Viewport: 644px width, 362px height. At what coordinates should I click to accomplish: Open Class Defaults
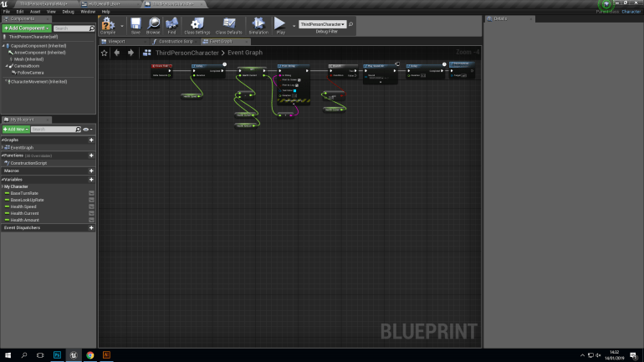click(x=229, y=25)
